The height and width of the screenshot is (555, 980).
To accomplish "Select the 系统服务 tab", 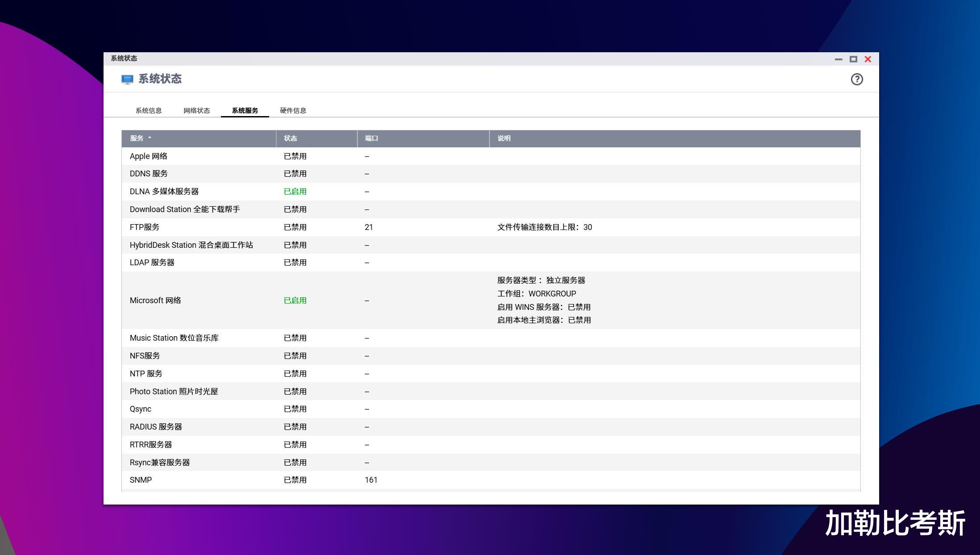I will tap(245, 110).
